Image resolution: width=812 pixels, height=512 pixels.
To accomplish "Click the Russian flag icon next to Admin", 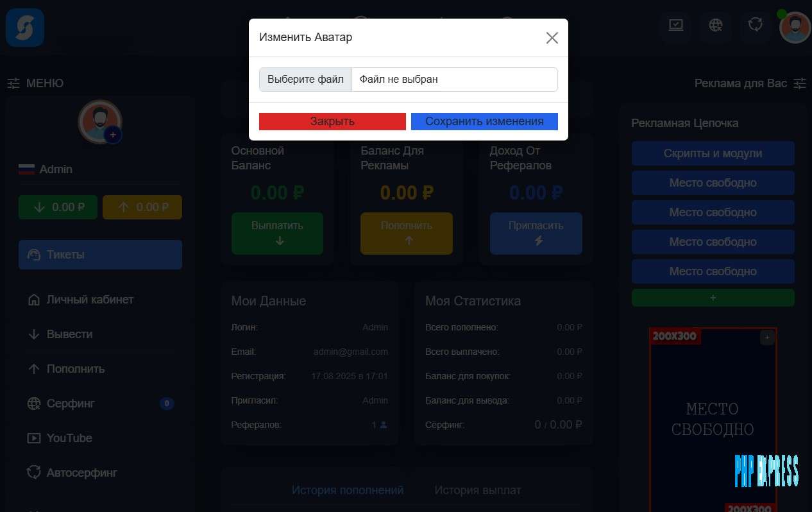I will point(26,169).
